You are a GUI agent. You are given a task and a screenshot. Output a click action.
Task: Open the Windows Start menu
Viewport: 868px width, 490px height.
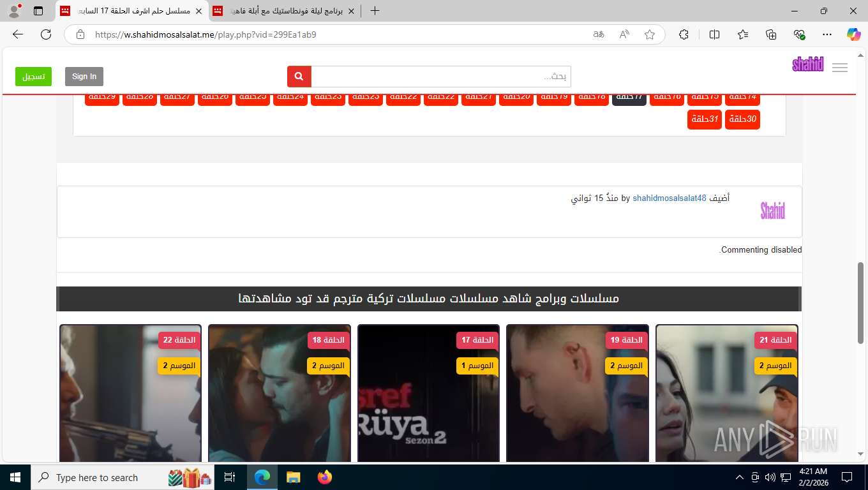point(15,477)
